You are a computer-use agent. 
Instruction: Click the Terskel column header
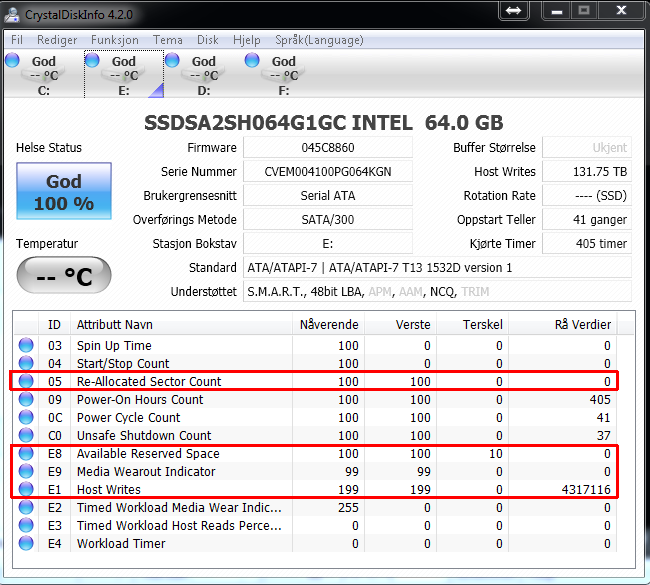click(473, 325)
